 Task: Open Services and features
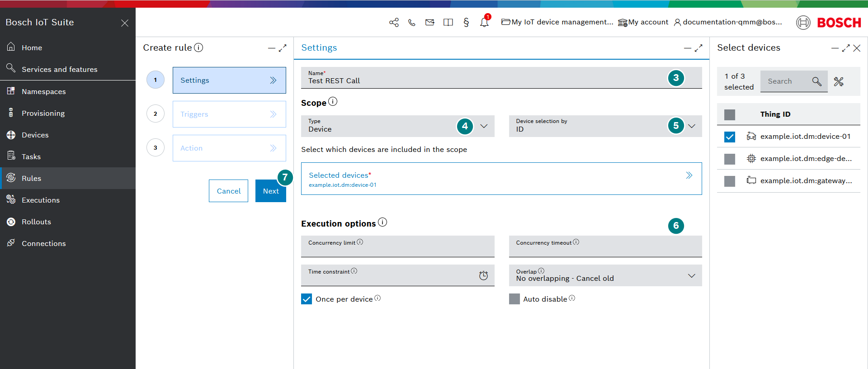(x=68, y=69)
